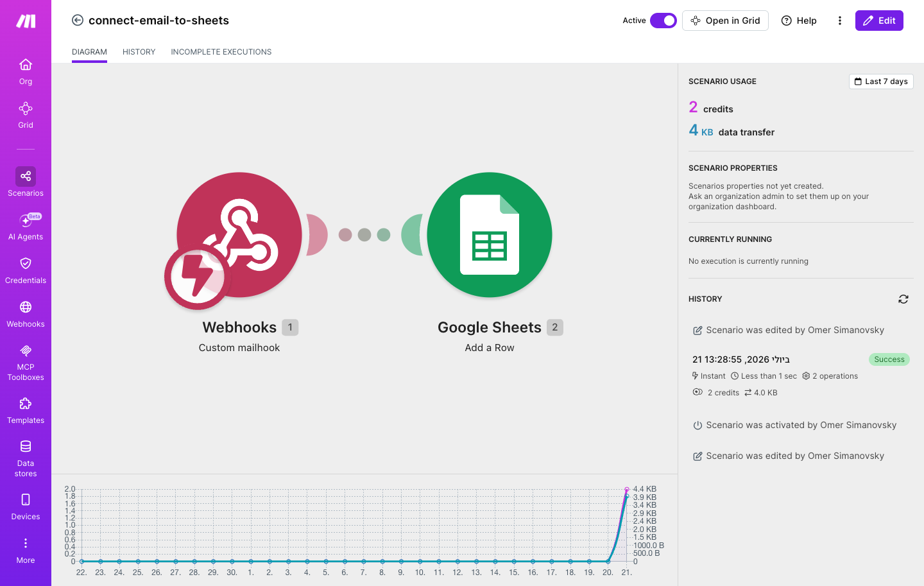Switch to the History tab
This screenshot has width=924, height=586.
(x=139, y=52)
